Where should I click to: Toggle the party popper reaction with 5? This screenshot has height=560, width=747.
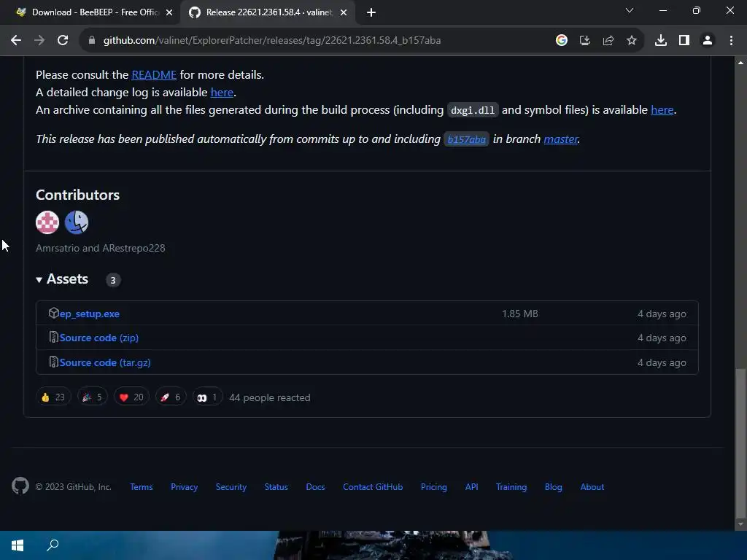(x=93, y=397)
